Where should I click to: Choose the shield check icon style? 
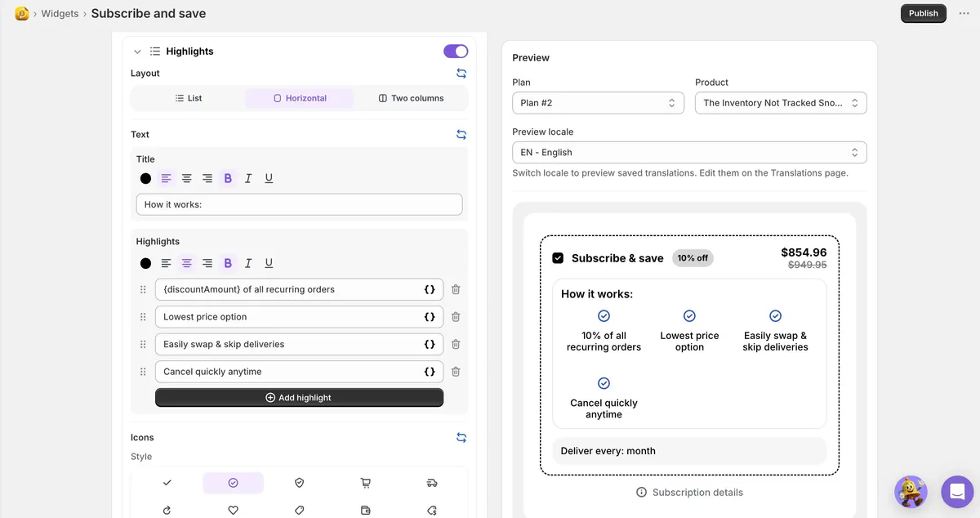point(299,483)
